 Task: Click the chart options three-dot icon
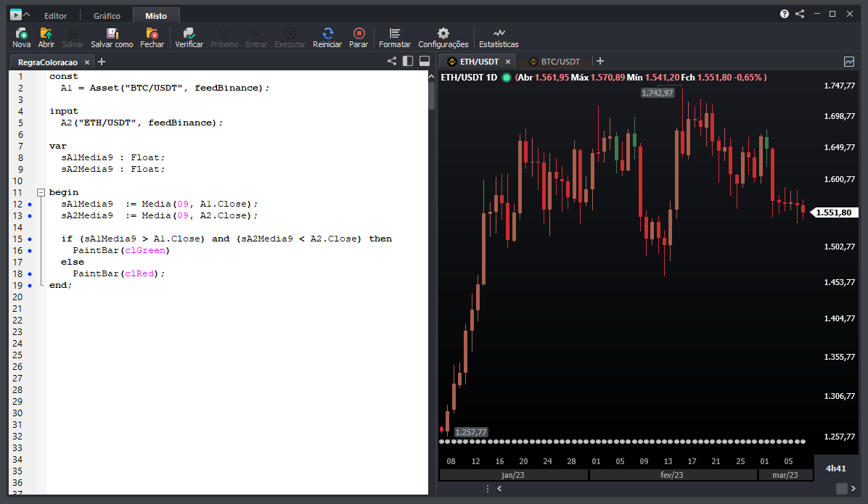click(x=487, y=489)
